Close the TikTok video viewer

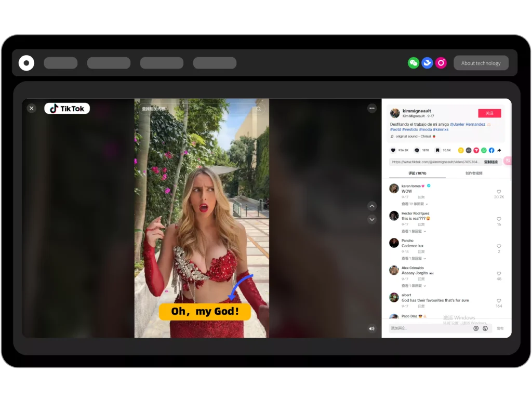[32, 108]
